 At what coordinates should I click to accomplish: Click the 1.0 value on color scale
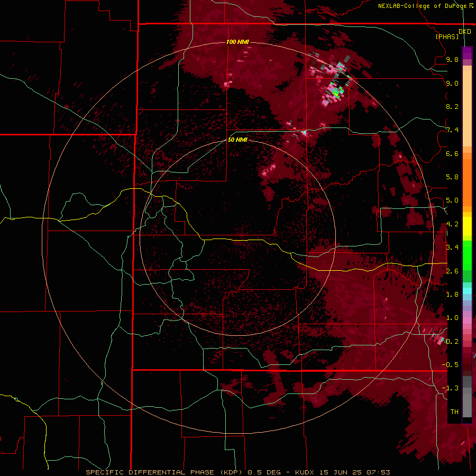pyautogui.click(x=452, y=318)
